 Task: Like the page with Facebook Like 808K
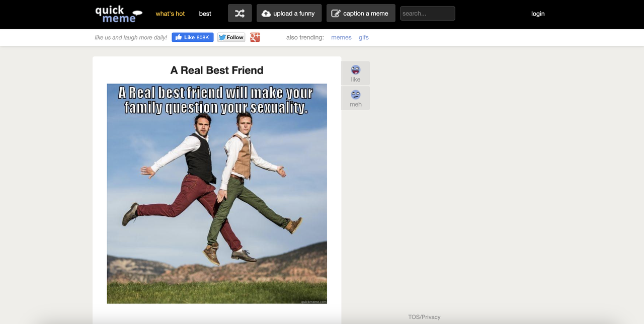pos(193,37)
